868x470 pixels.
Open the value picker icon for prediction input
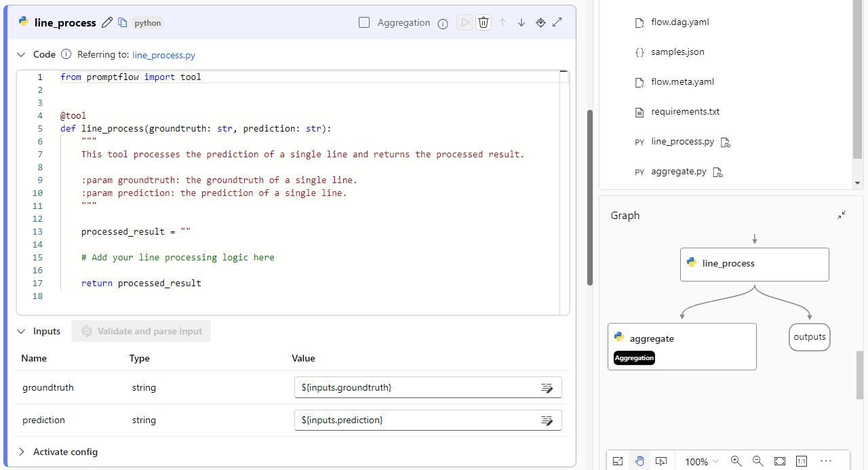pyautogui.click(x=547, y=420)
